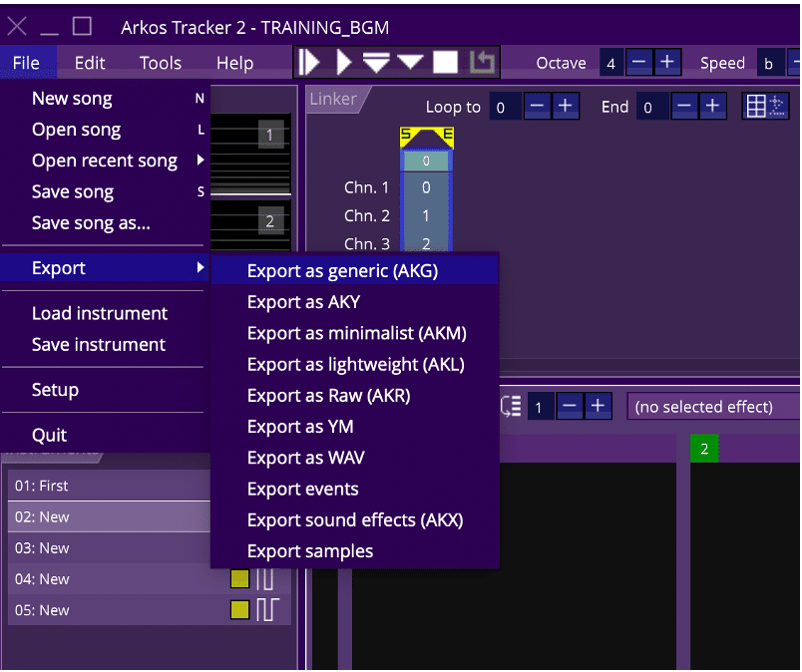Click yellow color swatch of instrument 04
802x672 pixels.
[x=239, y=579]
